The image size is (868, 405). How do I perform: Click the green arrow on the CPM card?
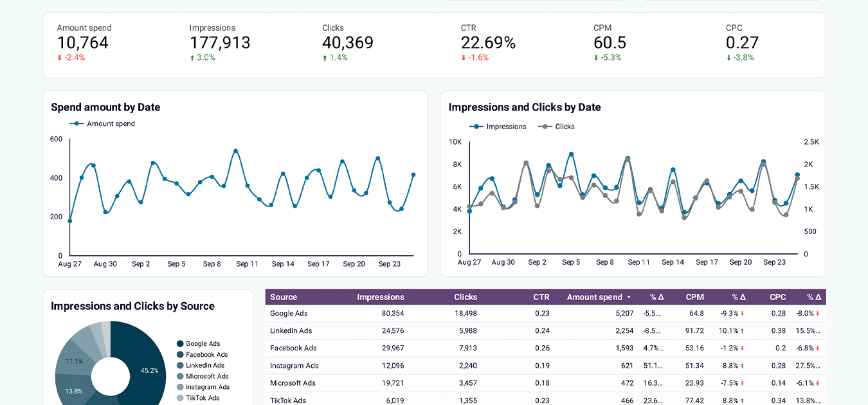[x=595, y=57]
